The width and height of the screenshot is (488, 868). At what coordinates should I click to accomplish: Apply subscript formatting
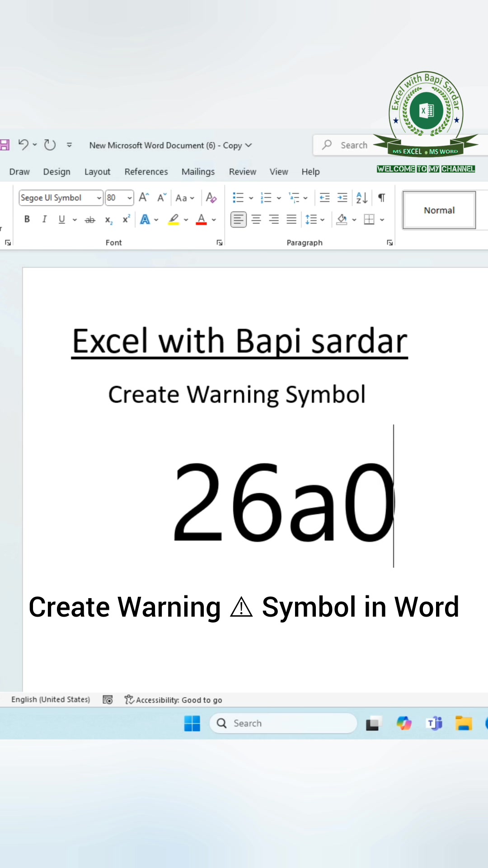(x=108, y=220)
